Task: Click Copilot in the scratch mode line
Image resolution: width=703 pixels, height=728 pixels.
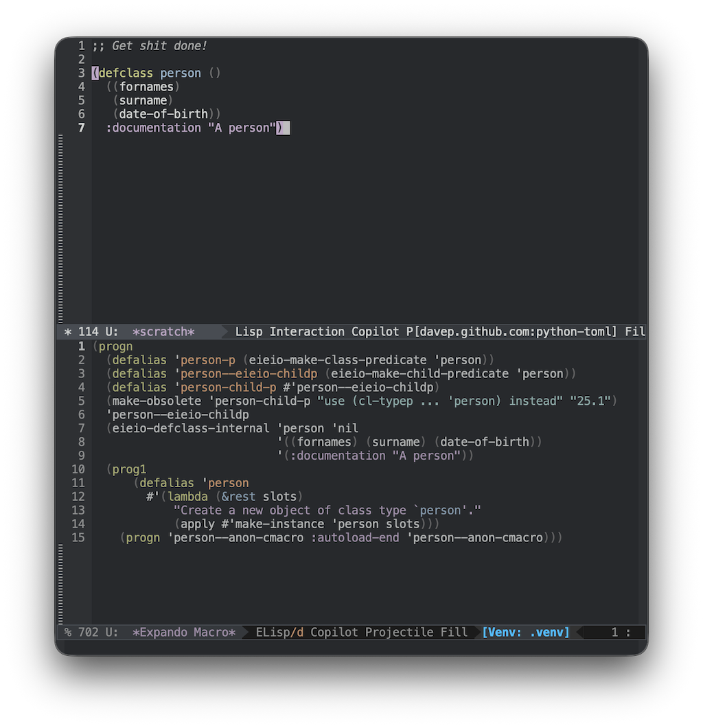Action: (x=376, y=332)
